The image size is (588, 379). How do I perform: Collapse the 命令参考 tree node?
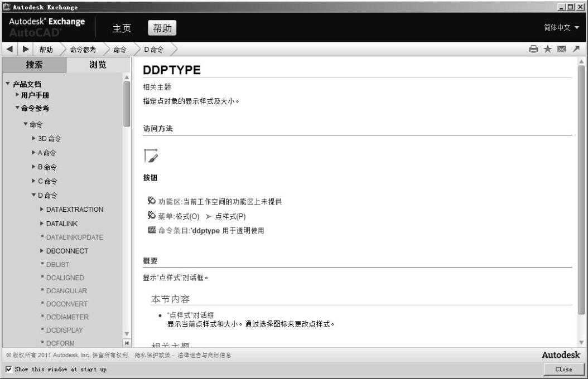17,108
